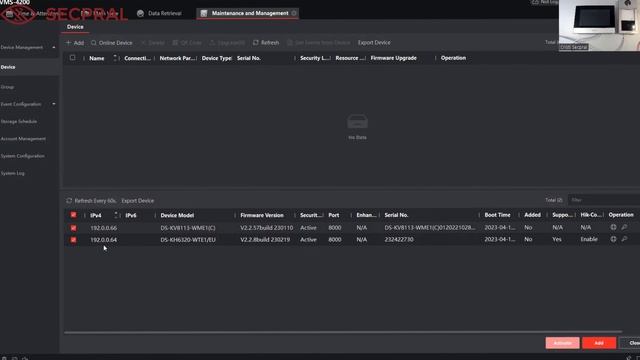The width and height of the screenshot is (640, 360).
Task: Collapse the Device Management sidebar section
Action: [x=54, y=47]
